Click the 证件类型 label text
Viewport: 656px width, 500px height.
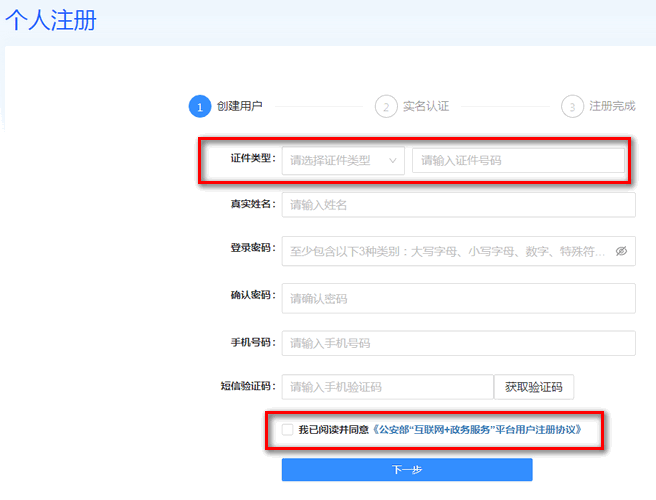(253, 158)
